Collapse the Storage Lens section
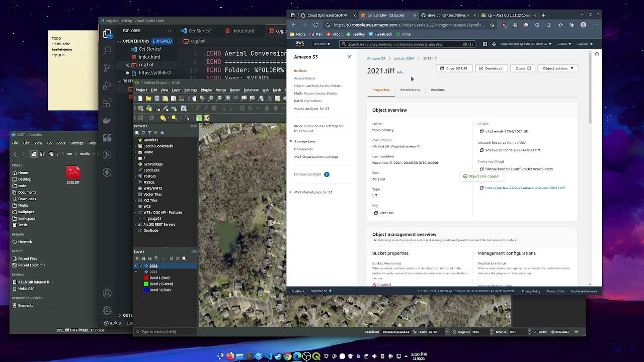This screenshot has height=362, width=644. pos(291,141)
